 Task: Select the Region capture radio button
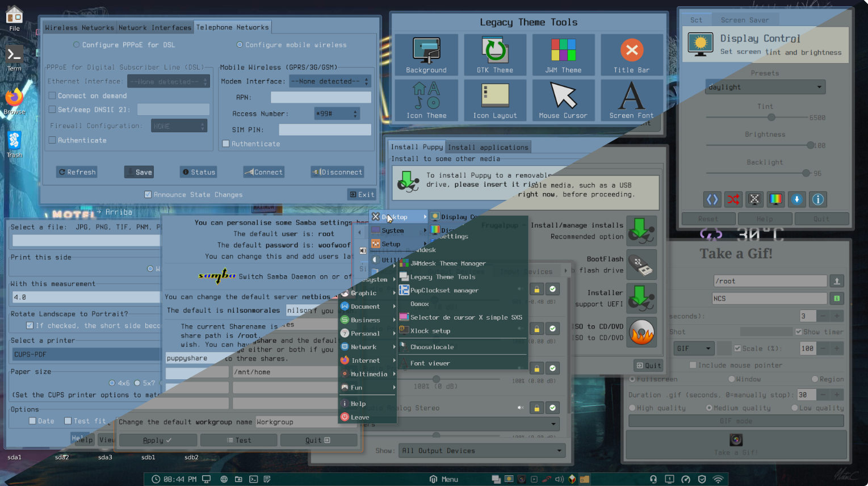click(x=815, y=379)
